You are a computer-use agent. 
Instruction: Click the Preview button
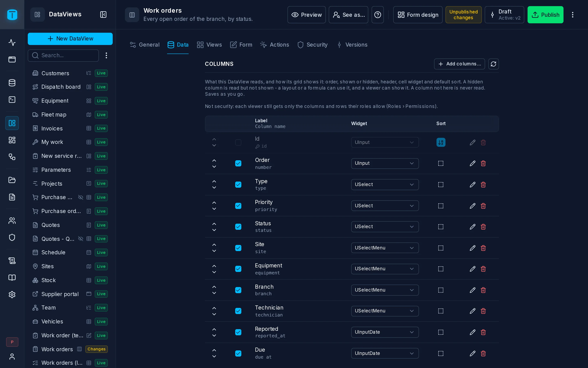coord(306,15)
